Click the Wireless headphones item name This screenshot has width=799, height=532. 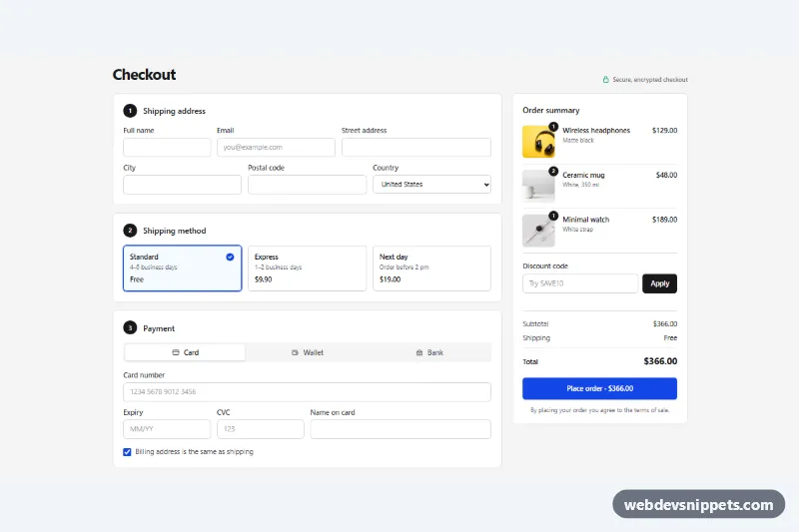pos(596,131)
